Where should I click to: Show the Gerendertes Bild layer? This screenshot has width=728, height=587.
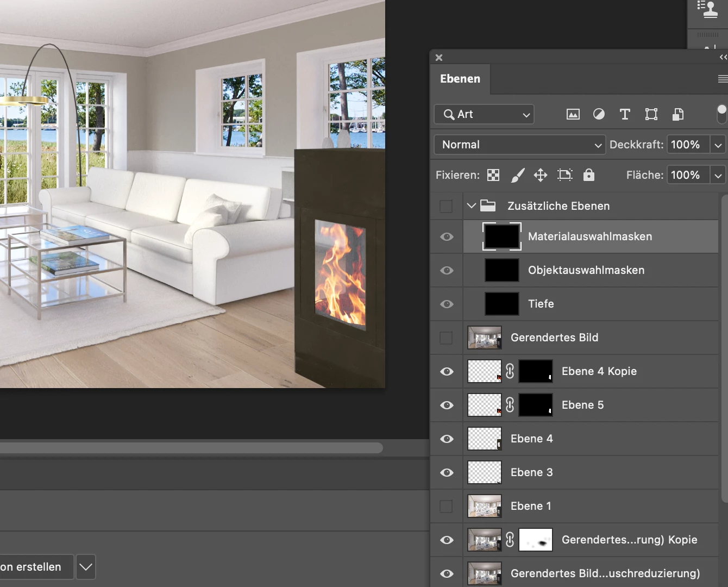446,338
